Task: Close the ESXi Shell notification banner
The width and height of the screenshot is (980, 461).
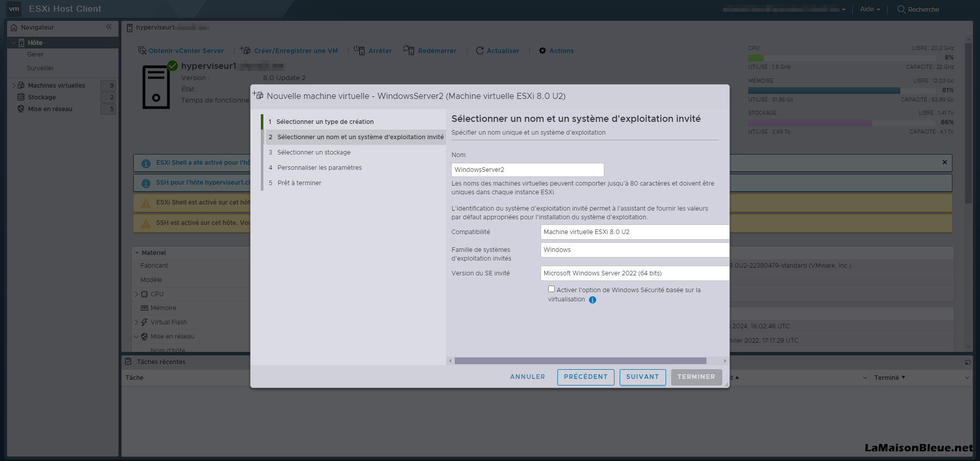Action: click(x=945, y=162)
